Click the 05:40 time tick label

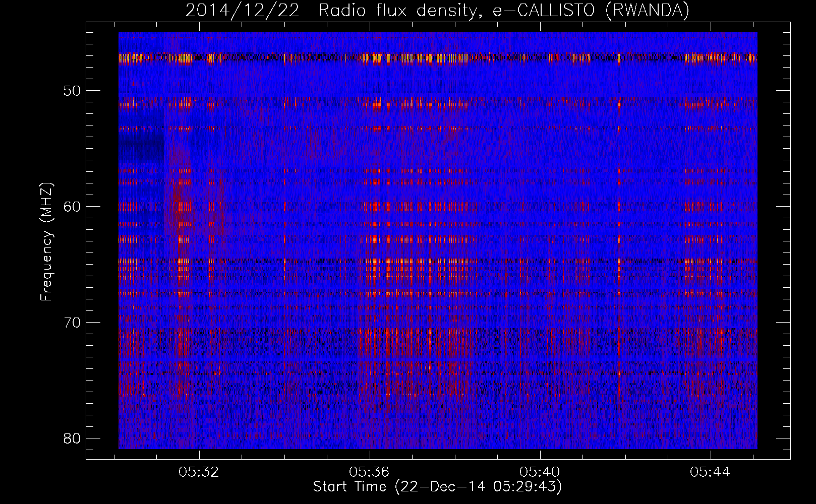coord(540,472)
